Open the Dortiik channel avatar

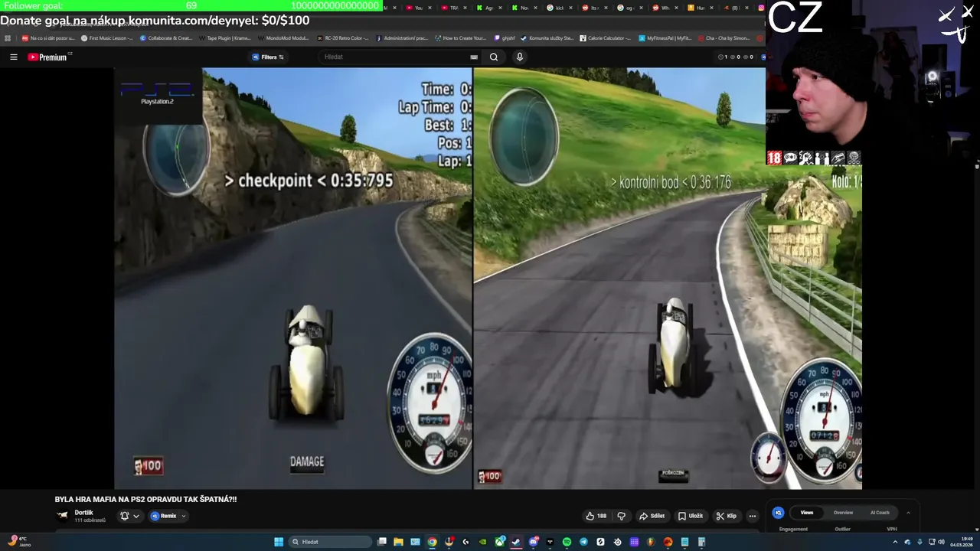click(63, 516)
